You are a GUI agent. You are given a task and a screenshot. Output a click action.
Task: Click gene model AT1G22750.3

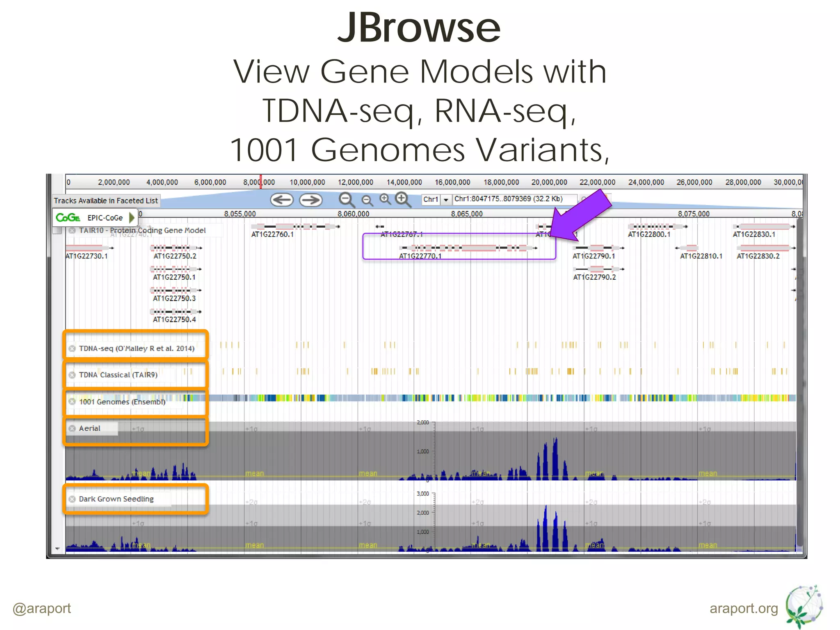[176, 290]
